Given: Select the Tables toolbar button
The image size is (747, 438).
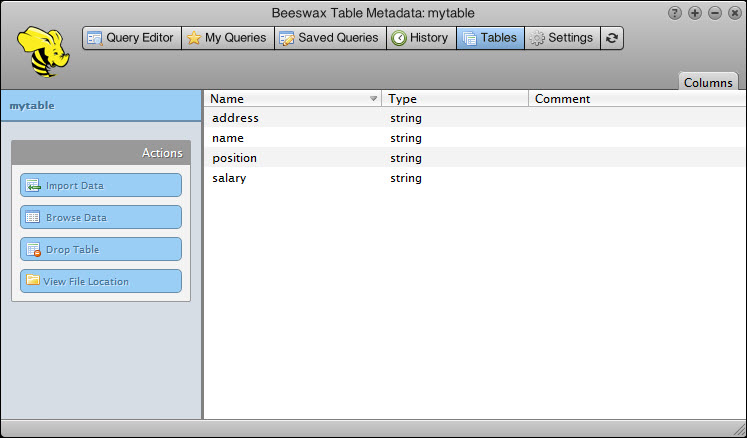Looking at the screenshot, I should (489, 38).
